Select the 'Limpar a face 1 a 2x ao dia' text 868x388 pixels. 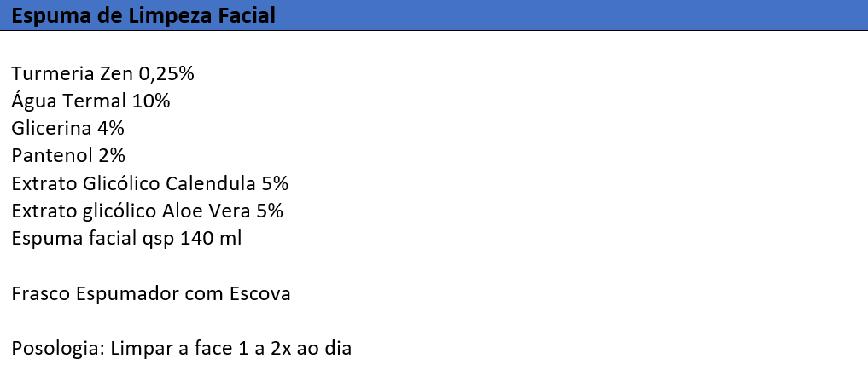[230, 350]
